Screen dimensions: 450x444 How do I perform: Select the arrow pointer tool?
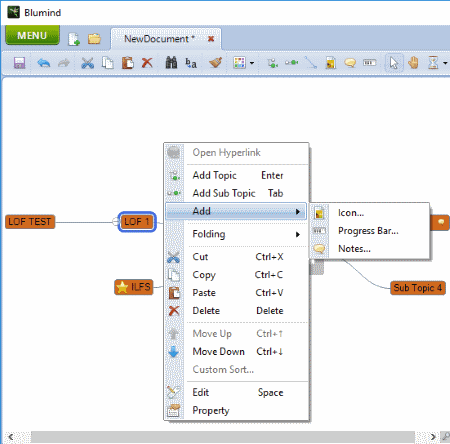pos(394,62)
